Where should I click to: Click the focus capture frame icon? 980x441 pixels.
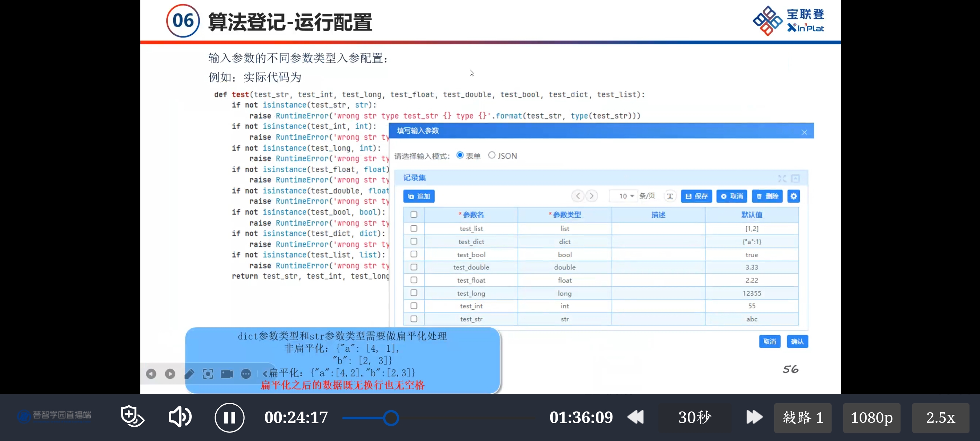(208, 374)
